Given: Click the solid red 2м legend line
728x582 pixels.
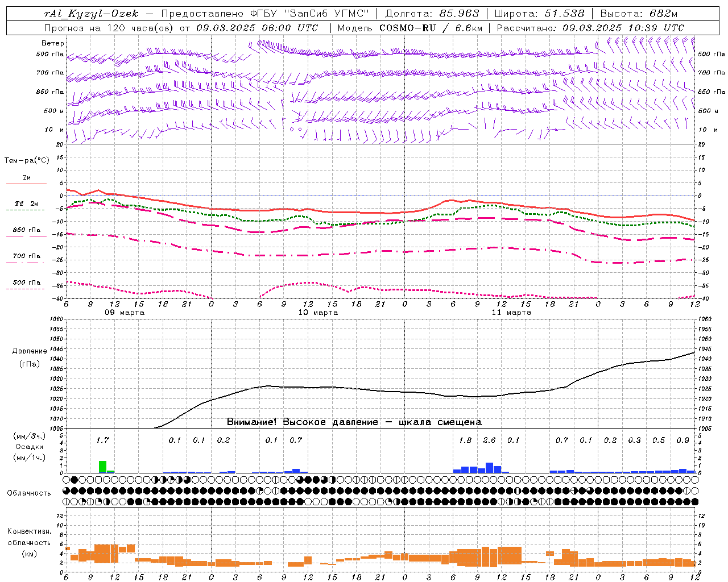Looking at the screenshot, I should click(x=26, y=184).
